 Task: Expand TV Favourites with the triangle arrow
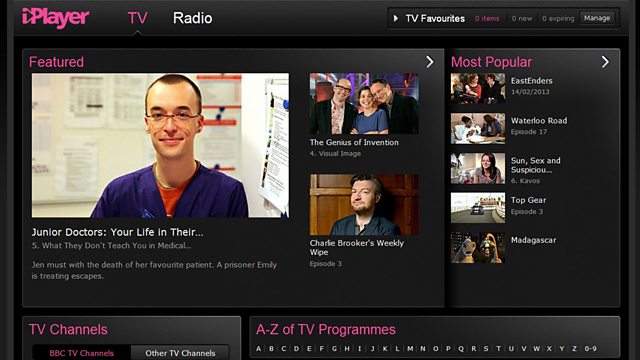pos(396,18)
